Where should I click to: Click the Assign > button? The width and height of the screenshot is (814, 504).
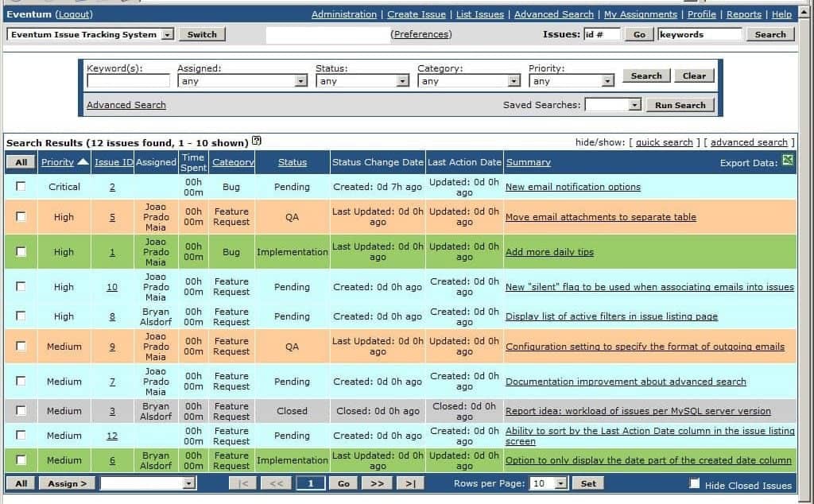67,483
